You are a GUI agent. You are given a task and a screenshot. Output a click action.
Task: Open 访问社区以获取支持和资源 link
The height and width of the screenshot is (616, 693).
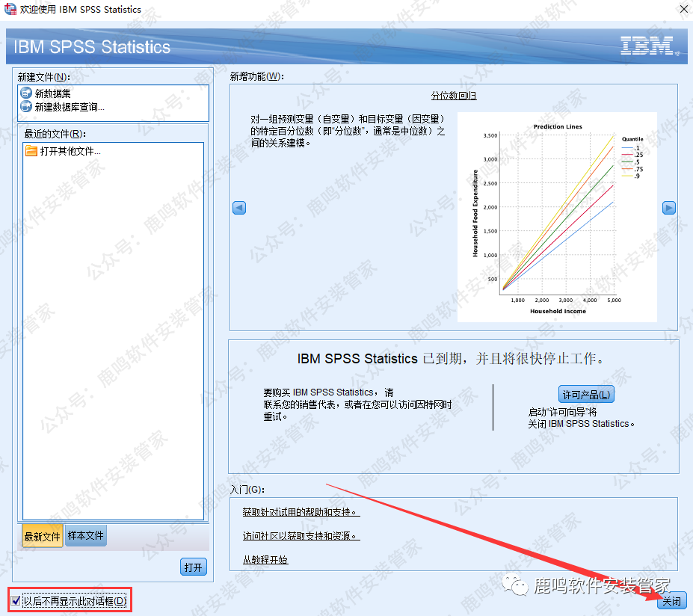(301, 536)
